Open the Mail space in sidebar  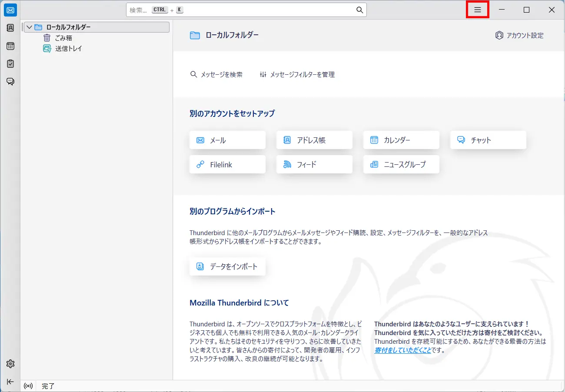10,10
